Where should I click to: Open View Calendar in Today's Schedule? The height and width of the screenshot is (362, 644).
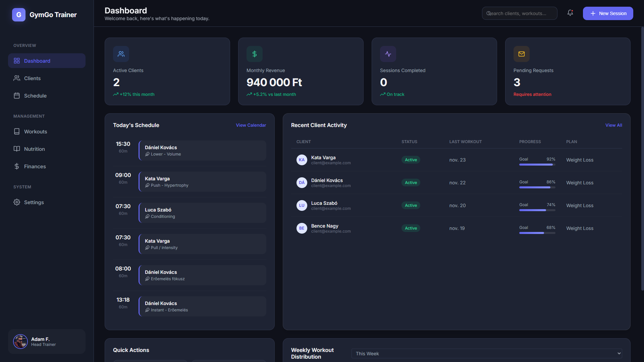(251, 125)
